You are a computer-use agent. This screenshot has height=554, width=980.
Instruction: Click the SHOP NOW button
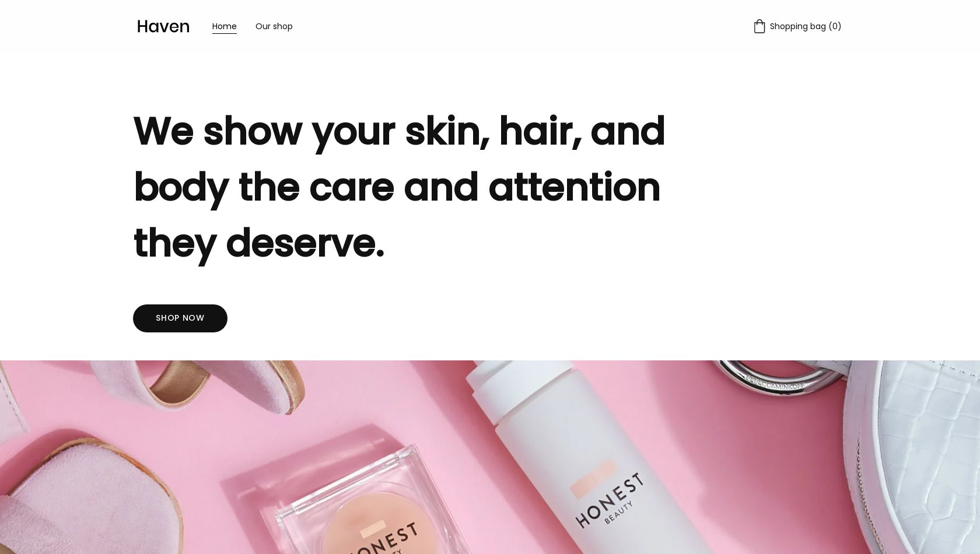(180, 318)
